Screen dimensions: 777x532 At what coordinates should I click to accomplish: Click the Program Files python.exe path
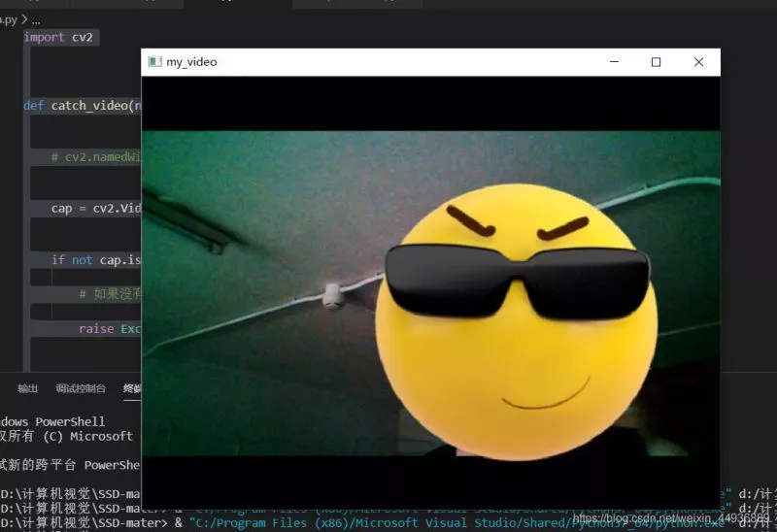point(457,523)
